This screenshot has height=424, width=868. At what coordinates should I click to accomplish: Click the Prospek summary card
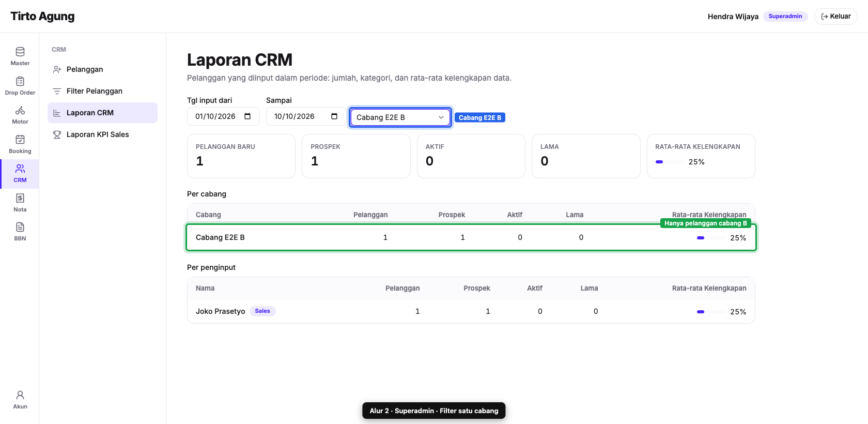tap(356, 156)
